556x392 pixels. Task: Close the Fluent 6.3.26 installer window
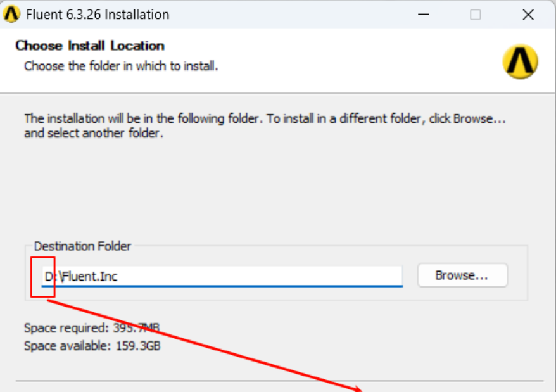tap(528, 15)
